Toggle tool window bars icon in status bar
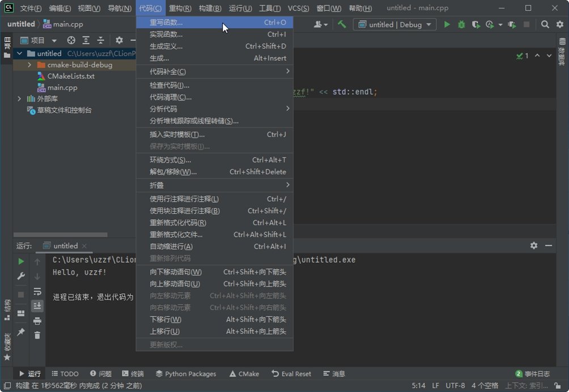 pyautogui.click(x=7, y=385)
